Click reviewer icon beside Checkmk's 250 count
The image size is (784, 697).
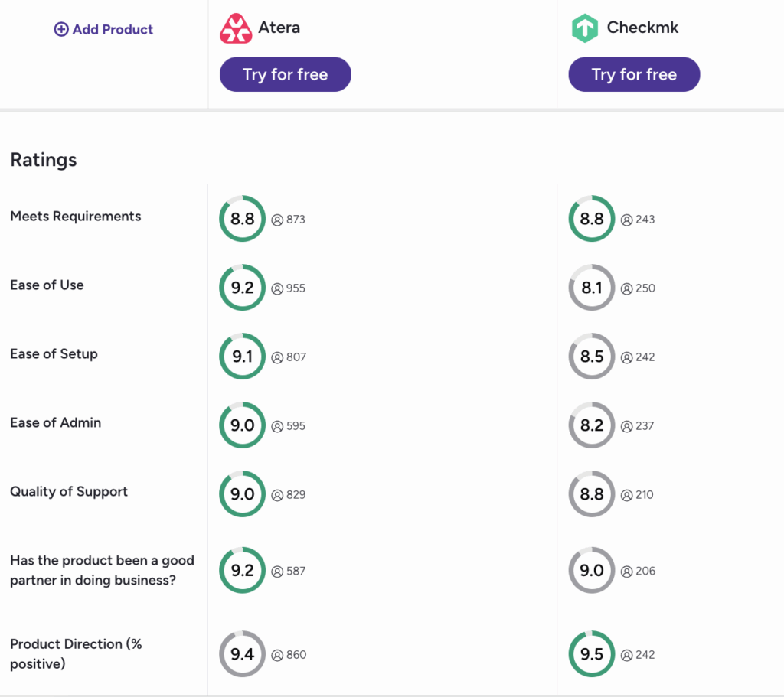(x=626, y=288)
